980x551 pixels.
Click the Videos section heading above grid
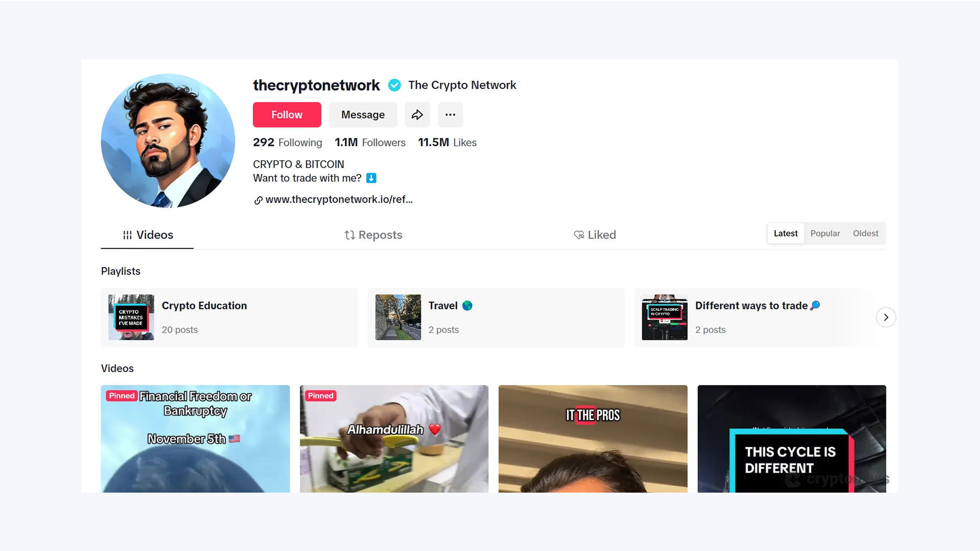[x=117, y=368]
